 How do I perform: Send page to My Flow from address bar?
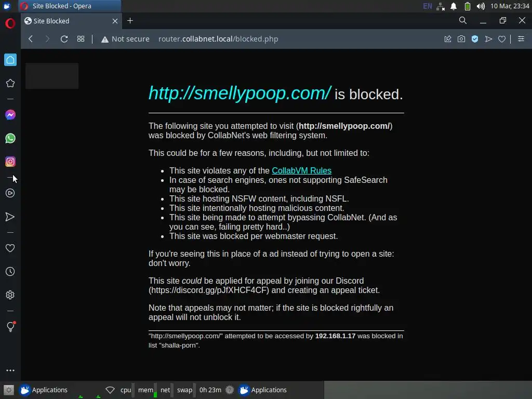click(488, 39)
